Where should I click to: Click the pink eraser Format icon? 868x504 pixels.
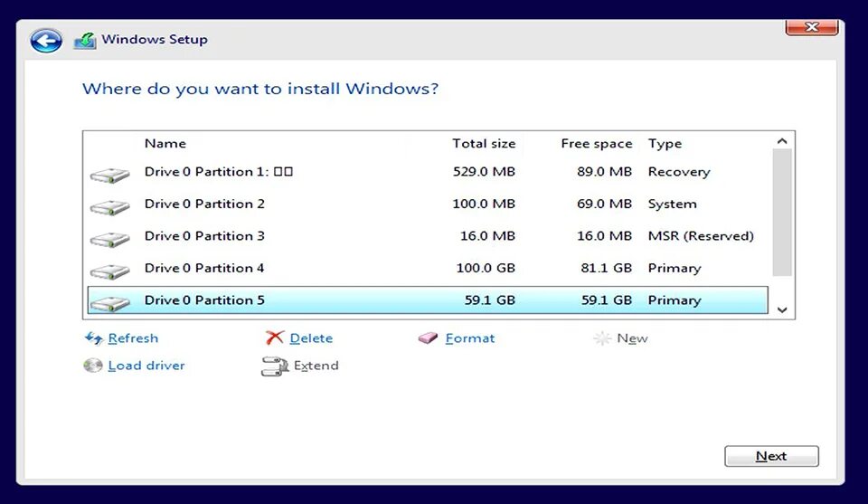coord(428,338)
